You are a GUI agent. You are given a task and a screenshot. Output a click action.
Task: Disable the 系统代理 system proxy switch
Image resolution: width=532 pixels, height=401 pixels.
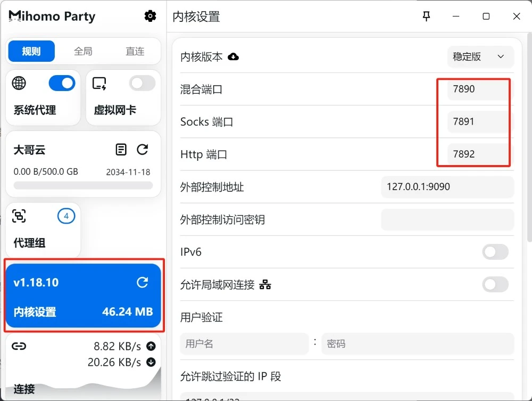point(62,83)
